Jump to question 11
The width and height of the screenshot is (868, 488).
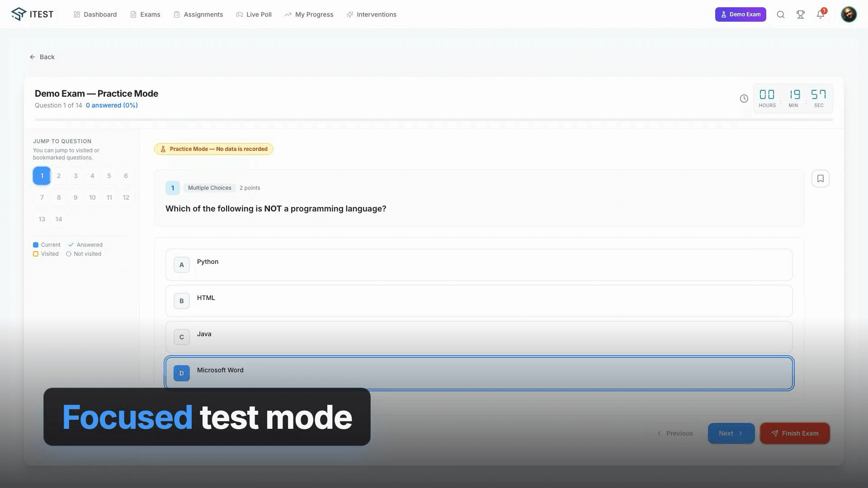pyautogui.click(x=109, y=197)
